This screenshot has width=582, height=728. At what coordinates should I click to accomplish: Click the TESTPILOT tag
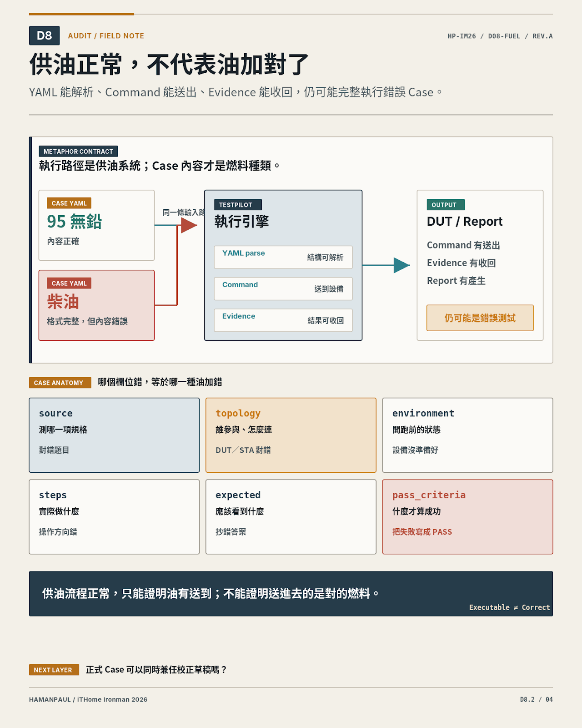click(x=238, y=205)
